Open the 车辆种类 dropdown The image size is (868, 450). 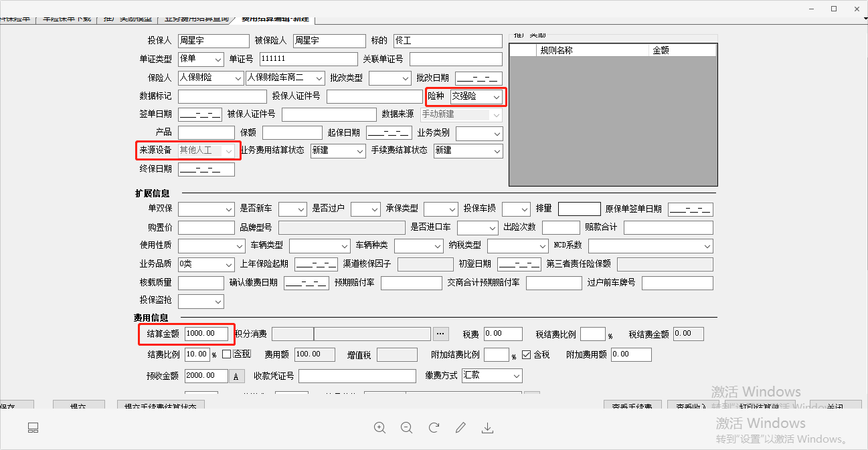(x=419, y=246)
